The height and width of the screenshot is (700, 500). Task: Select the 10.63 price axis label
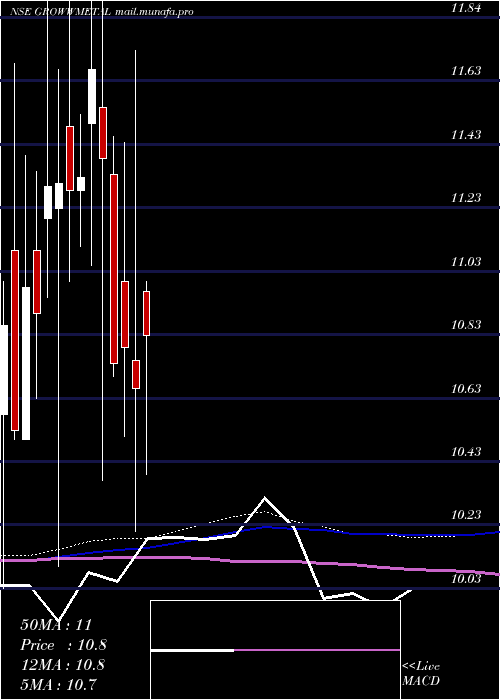(466, 388)
